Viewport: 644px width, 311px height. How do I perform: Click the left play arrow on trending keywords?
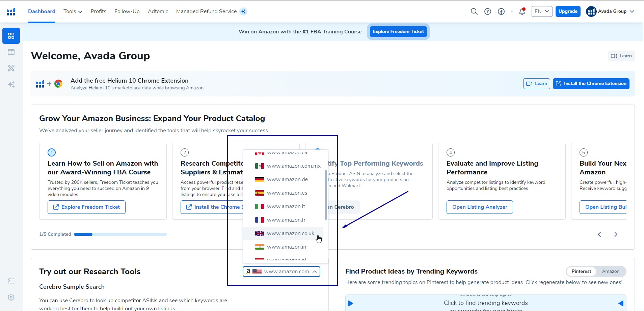point(351,303)
